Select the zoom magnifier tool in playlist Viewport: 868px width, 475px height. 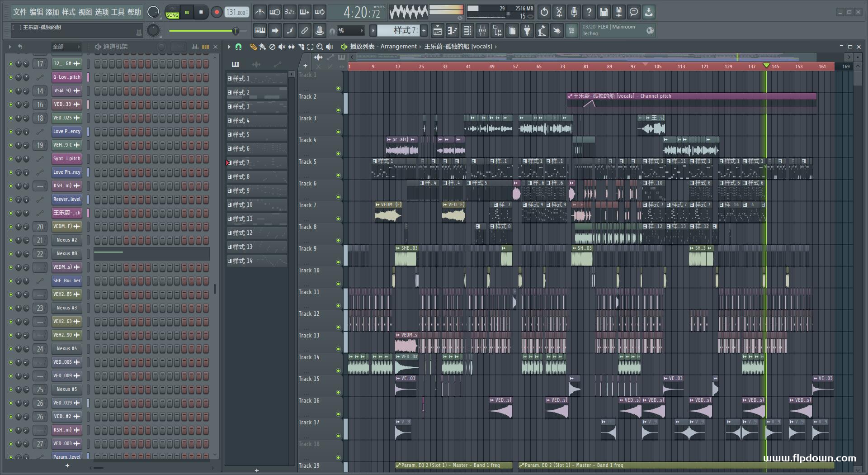tap(320, 47)
